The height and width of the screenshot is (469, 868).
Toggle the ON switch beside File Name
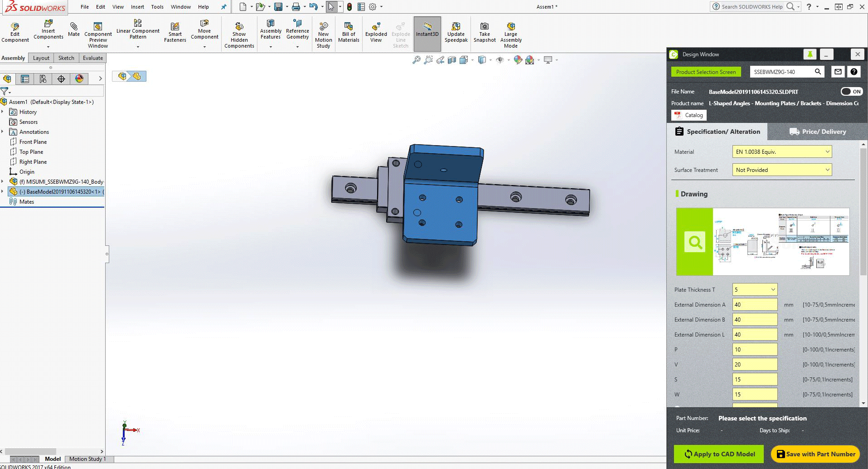click(x=851, y=91)
